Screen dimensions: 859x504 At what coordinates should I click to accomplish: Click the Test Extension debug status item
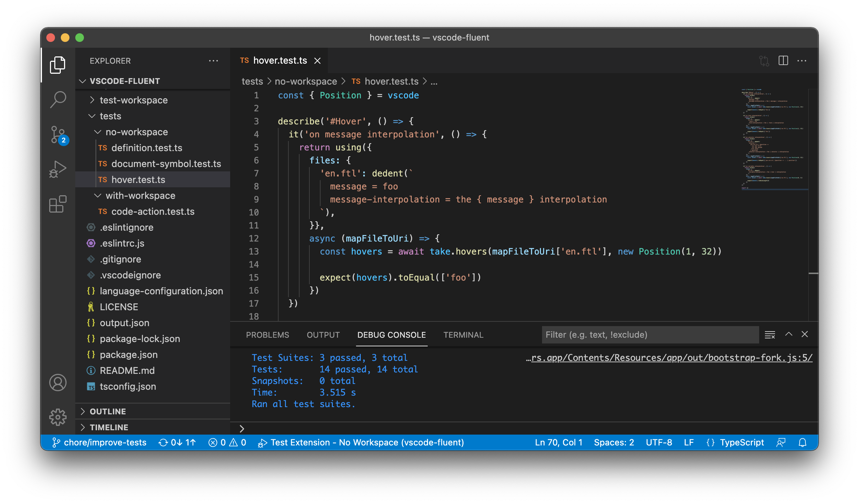pyautogui.click(x=362, y=442)
